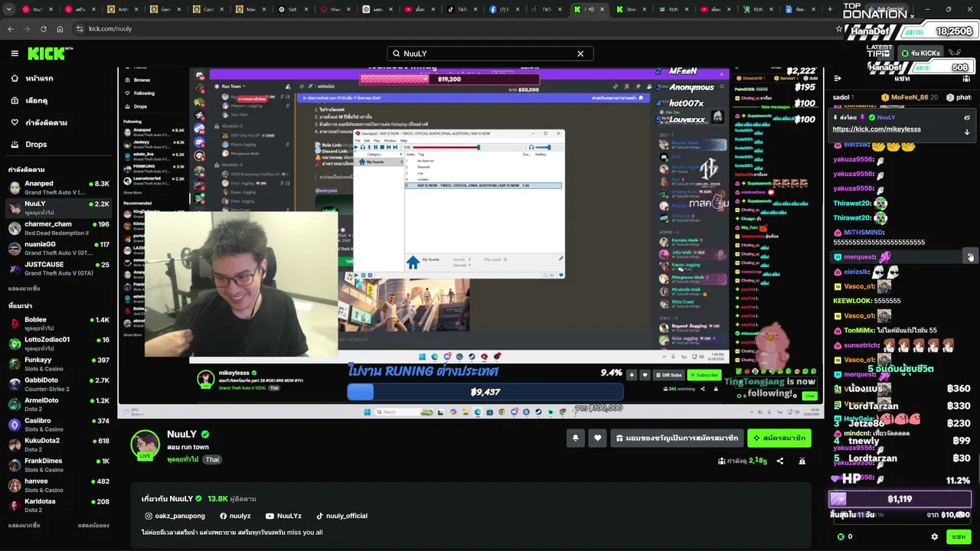Screen dimensions: 980x551
Task: Collapse the chat panel
Action: point(838,78)
